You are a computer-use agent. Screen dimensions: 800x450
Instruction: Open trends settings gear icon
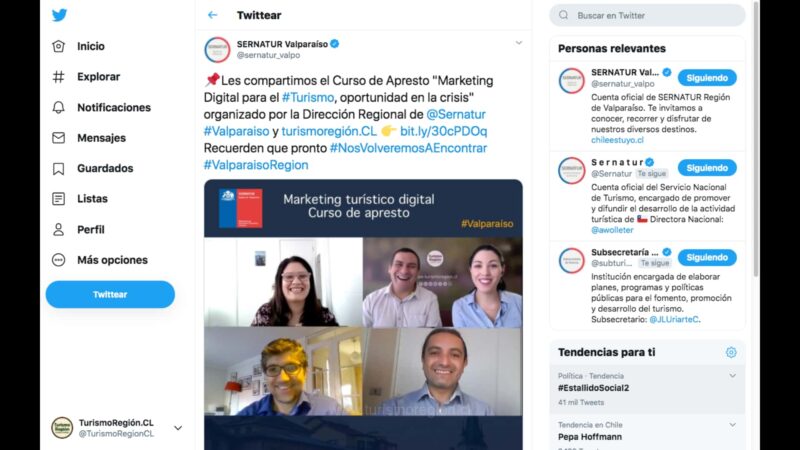coord(731,352)
